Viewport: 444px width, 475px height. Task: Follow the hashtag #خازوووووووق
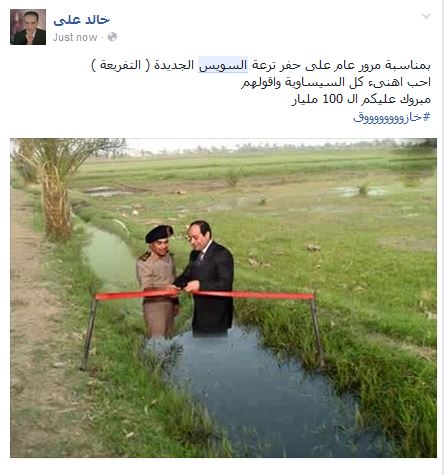(392, 117)
